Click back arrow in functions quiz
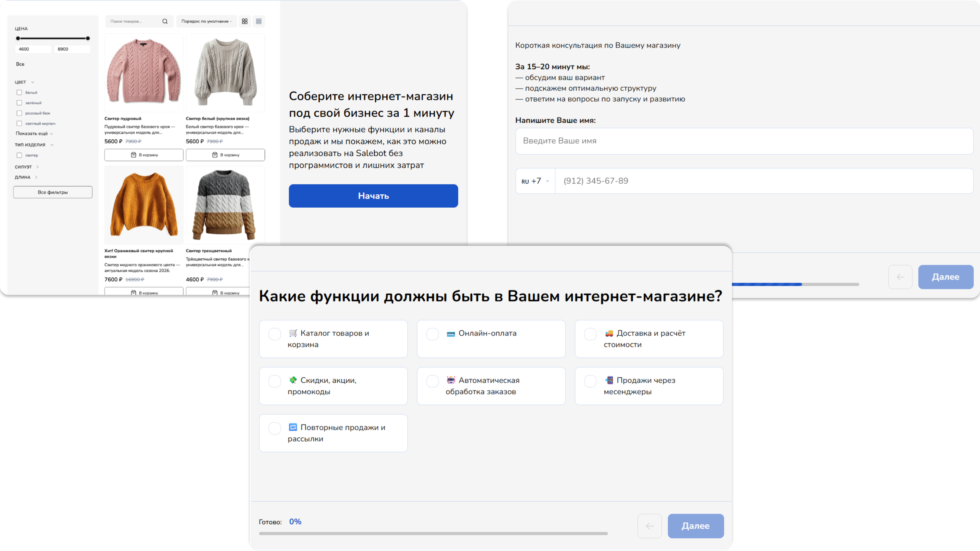980x551 pixels. click(x=650, y=526)
